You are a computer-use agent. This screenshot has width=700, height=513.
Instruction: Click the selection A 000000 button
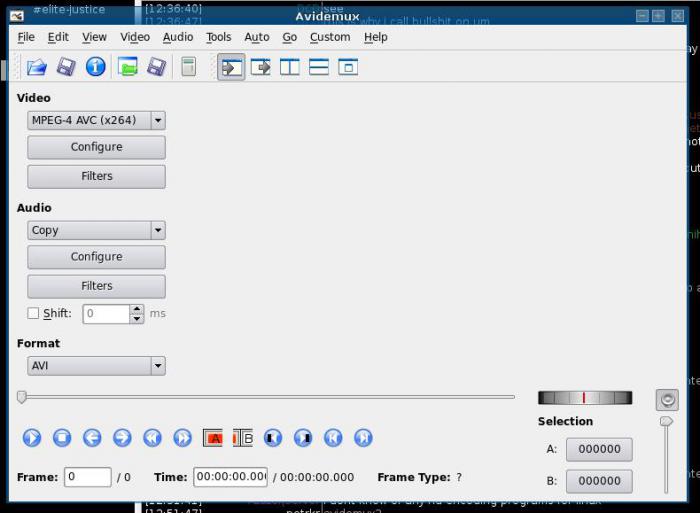coord(599,449)
